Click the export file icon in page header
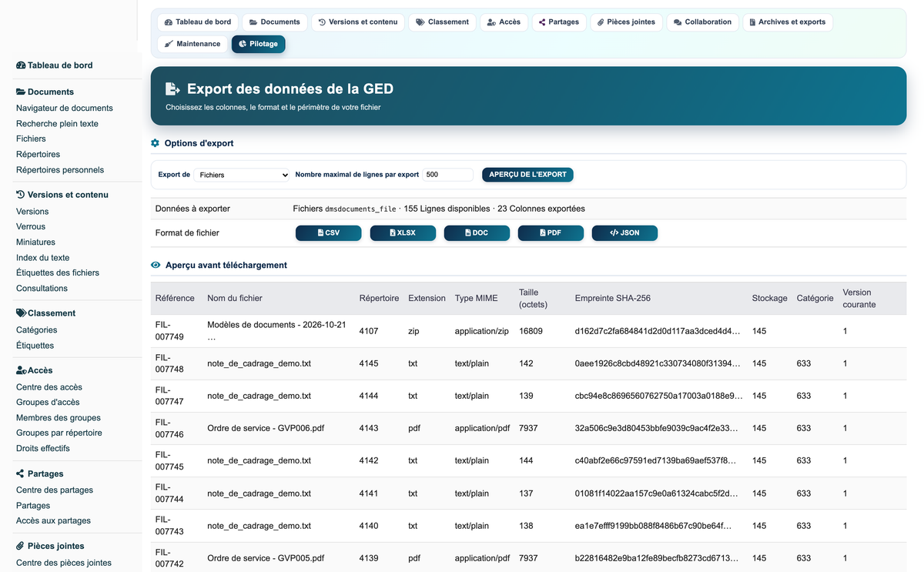 [173, 89]
